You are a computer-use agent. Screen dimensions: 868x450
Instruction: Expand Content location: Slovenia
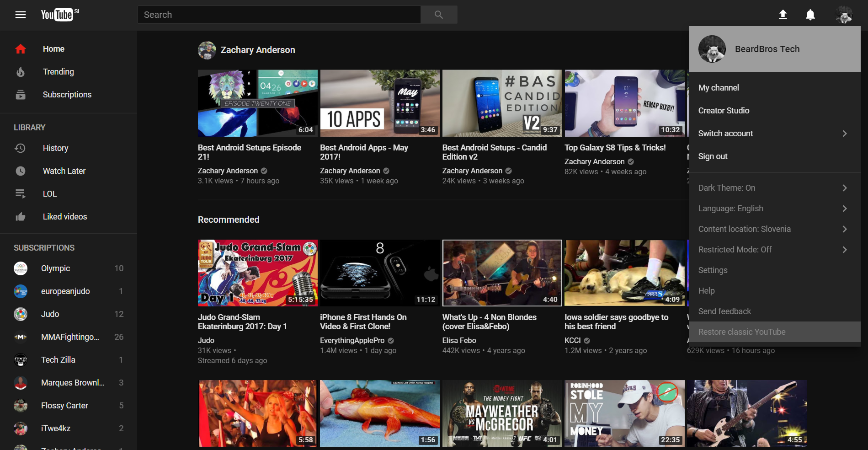click(x=772, y=229)
